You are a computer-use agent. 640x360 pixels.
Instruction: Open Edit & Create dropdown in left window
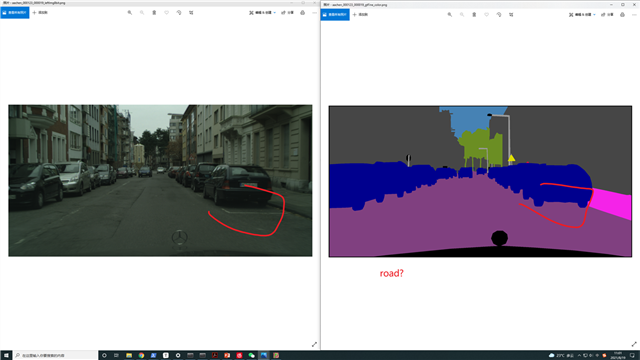tap(262, 13)
